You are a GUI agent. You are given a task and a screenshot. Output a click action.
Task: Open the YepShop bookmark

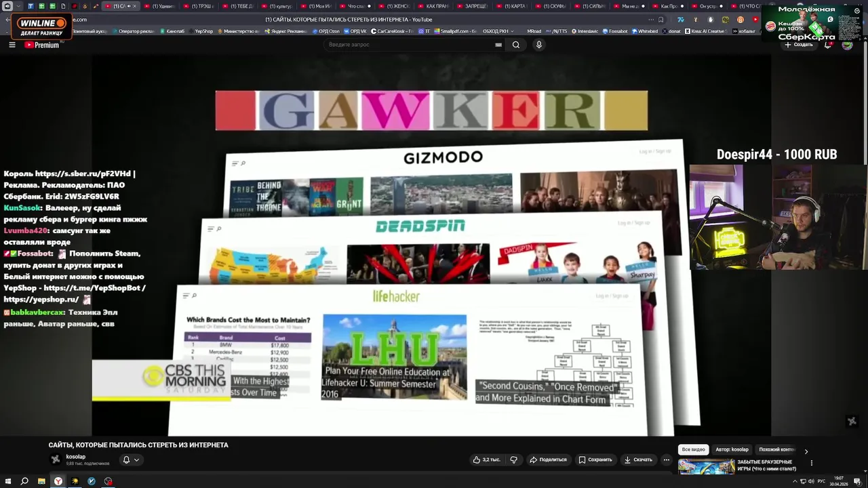pyautogui.click(x=201, y=31)
